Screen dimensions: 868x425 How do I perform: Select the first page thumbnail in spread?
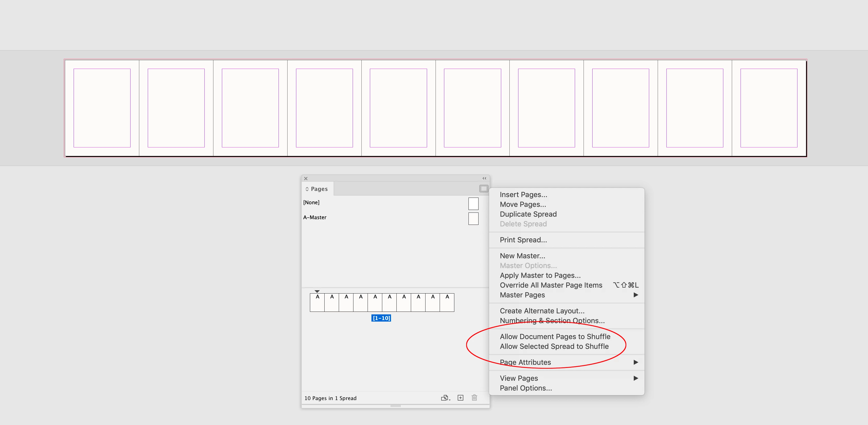coord(317,303)
